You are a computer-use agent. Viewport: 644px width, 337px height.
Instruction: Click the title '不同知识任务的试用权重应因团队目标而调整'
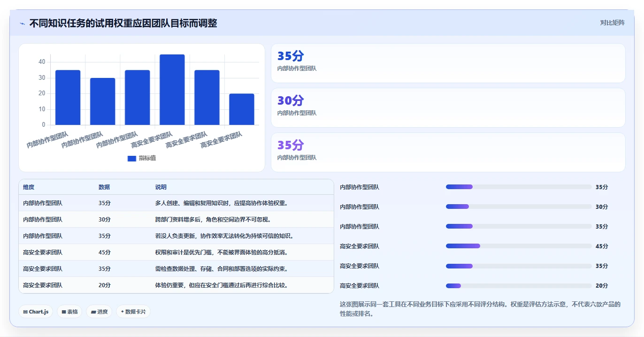point(123,23)
